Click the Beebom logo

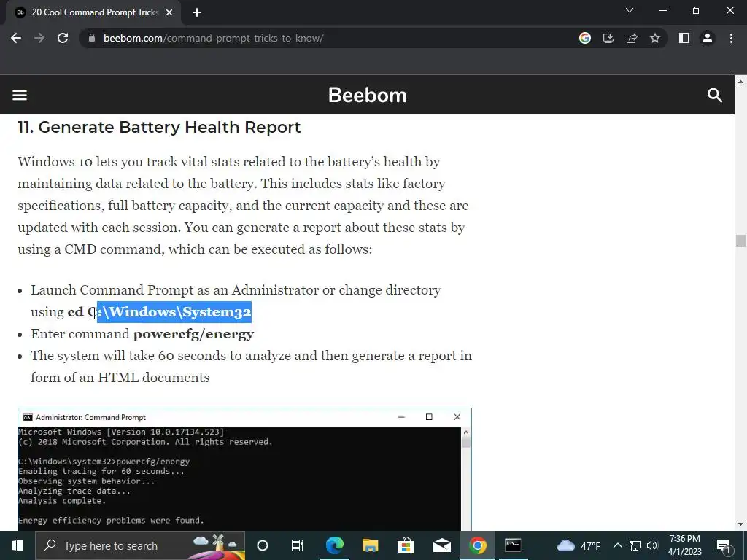368,96
